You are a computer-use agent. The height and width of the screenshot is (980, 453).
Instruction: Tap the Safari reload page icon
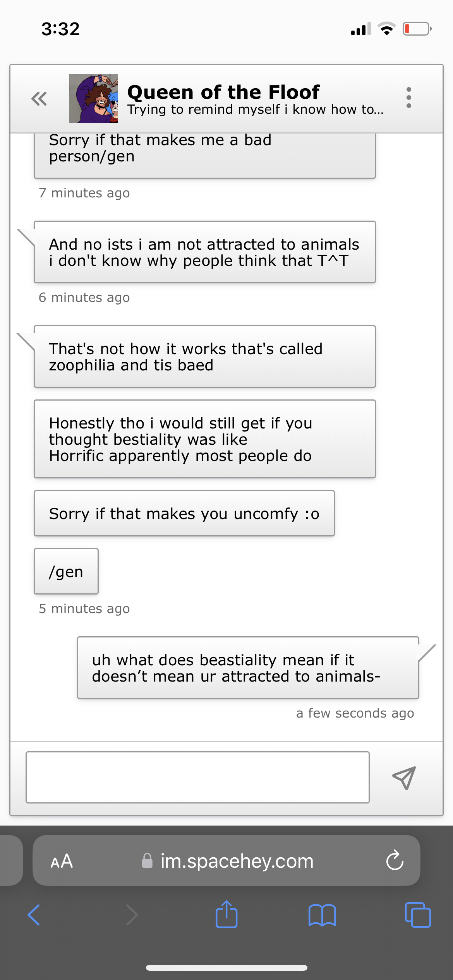(395, 860)
